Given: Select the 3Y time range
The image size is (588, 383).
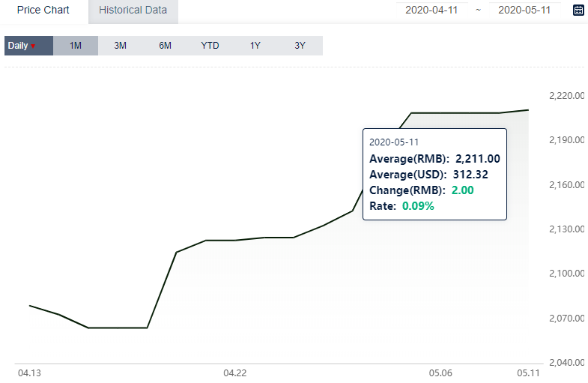Looking at the screenshot, I should tap(300, 46).
